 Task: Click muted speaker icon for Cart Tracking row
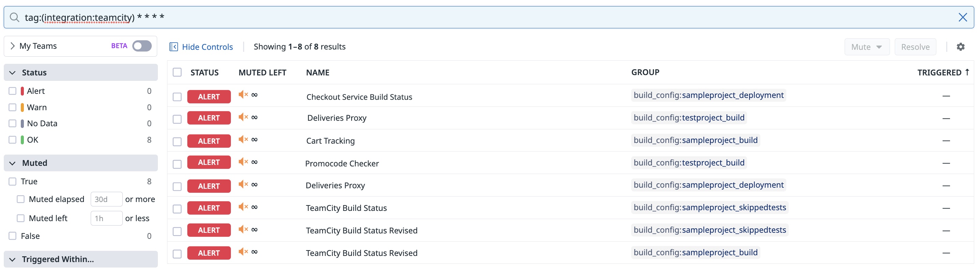tap(243, 139)
